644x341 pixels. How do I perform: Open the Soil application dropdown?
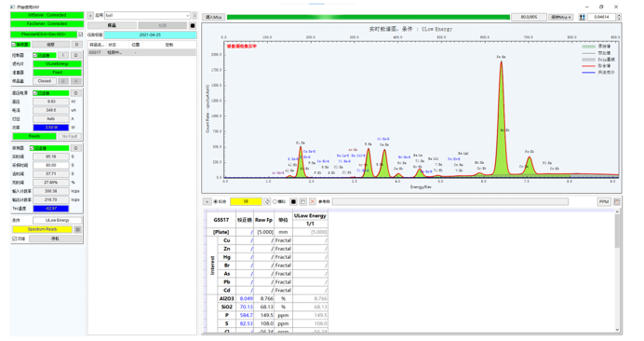147,15
